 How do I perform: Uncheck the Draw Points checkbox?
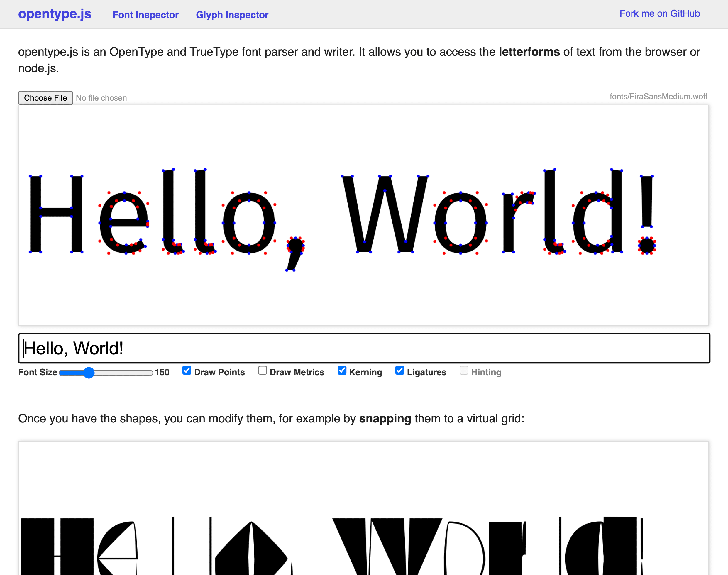[187, 370]
